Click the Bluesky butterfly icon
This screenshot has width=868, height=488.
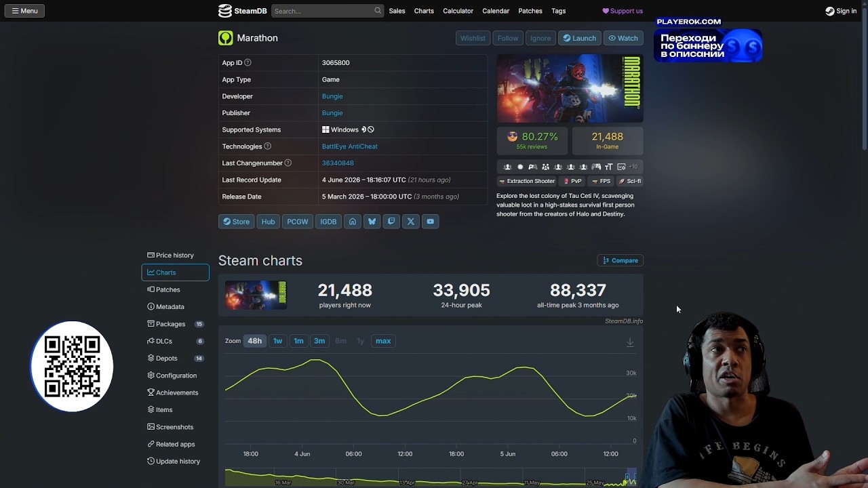pos(372,222)
